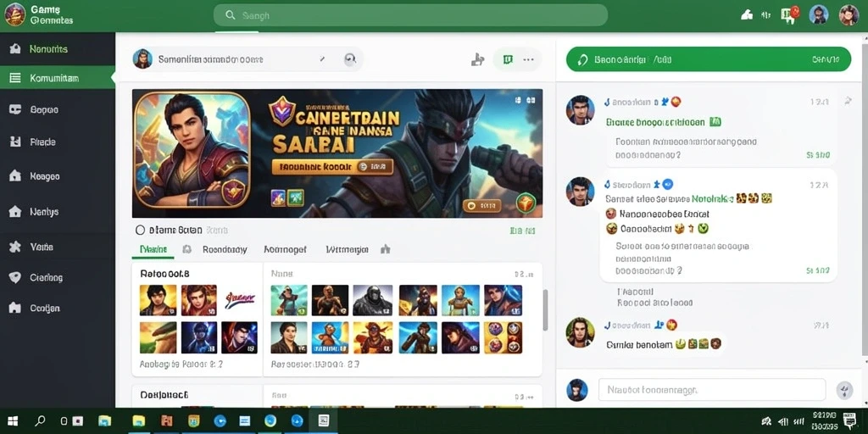The width and height of the screenshot is (868, 434).
Task: Click the profile avatar in the post composer
Action: (142, 58)
